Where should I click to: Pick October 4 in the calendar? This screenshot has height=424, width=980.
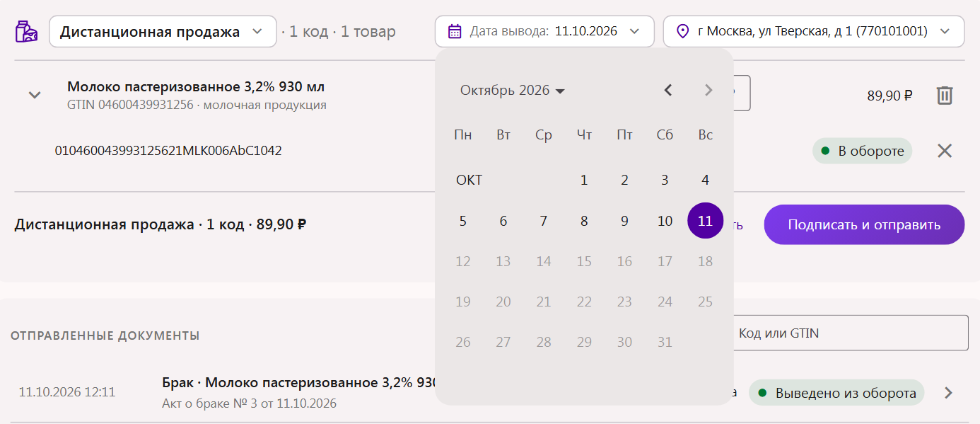[x=705, y=181]
